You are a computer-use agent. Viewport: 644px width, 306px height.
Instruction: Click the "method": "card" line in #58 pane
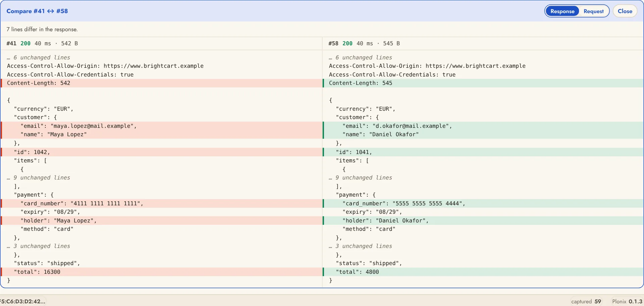pyautogui.click(x=483, y=229)
